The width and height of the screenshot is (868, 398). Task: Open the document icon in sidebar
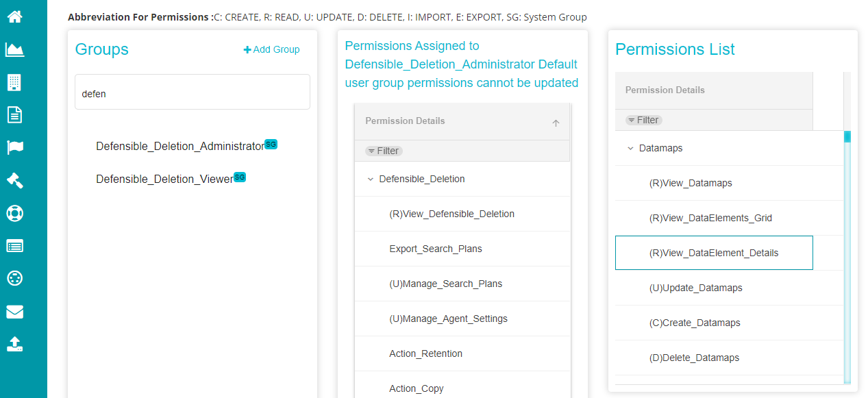(x=14, y=114)
